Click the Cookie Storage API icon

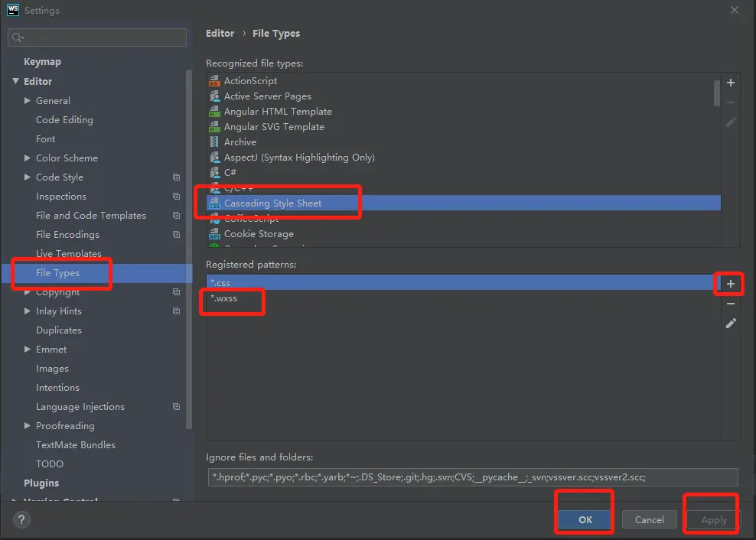pyautogui.click(x=214, y=234)
